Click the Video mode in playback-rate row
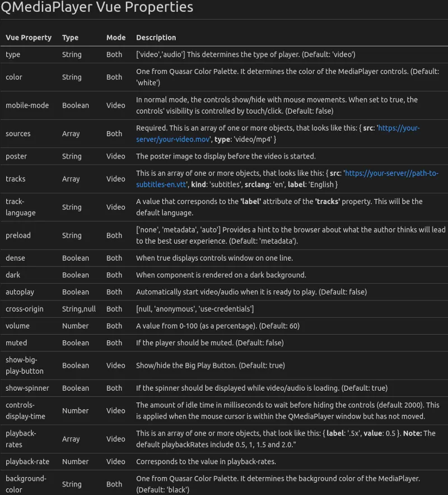The height and width of the screenshot is (495, 448). (116, 461)
